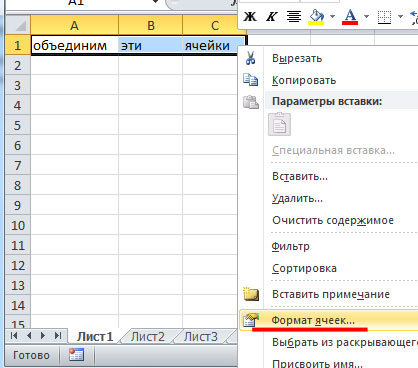Screen dimensions: 418x368
Task: Open Name Box dropdown arrow
Action: point(155,2)
